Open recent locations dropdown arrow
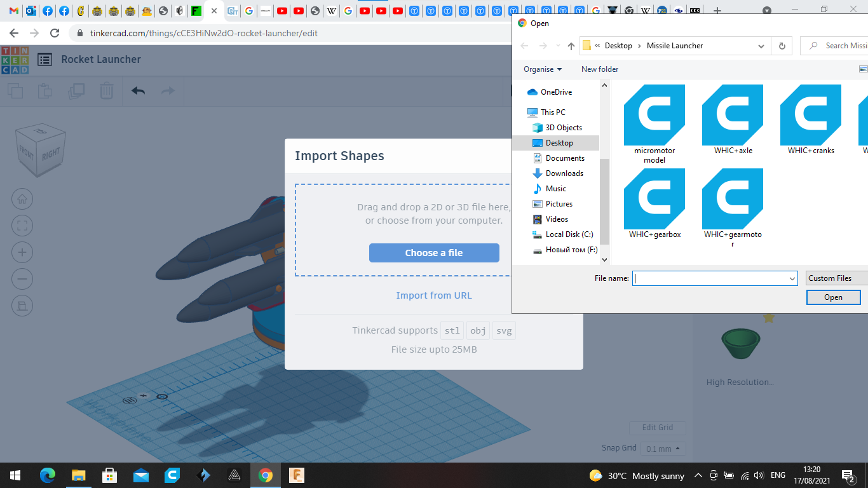The image size is (868, 488). [x=558, y=46]
